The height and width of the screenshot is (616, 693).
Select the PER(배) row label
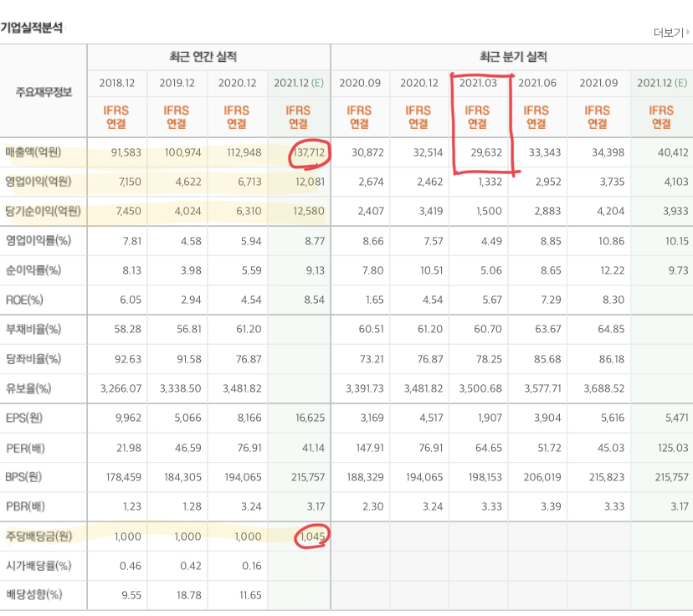pyautogui.click(x=25, y=448)
